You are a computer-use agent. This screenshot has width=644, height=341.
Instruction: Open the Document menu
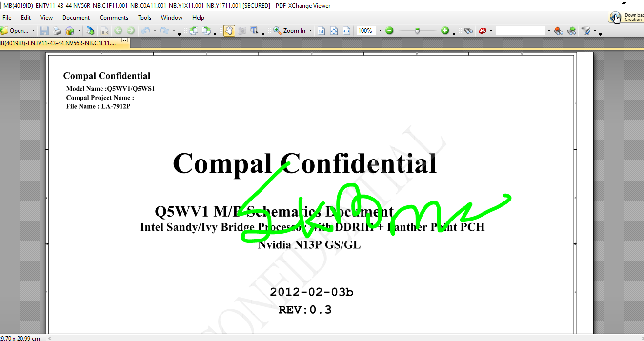coord(76,18)
